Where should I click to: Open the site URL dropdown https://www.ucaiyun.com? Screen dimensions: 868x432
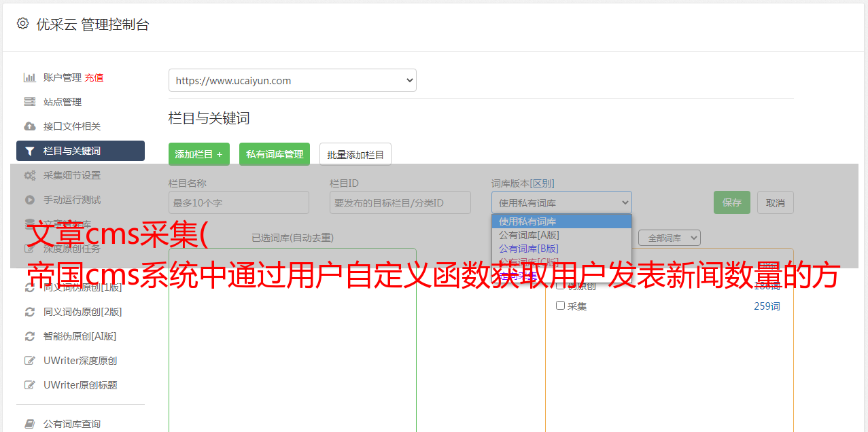pos(292,80)
